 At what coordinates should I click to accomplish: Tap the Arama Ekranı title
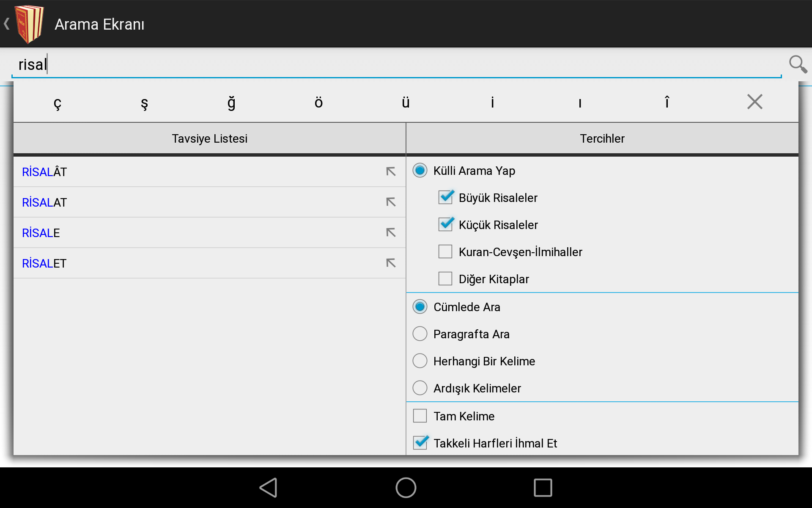[x=99, y=24]
